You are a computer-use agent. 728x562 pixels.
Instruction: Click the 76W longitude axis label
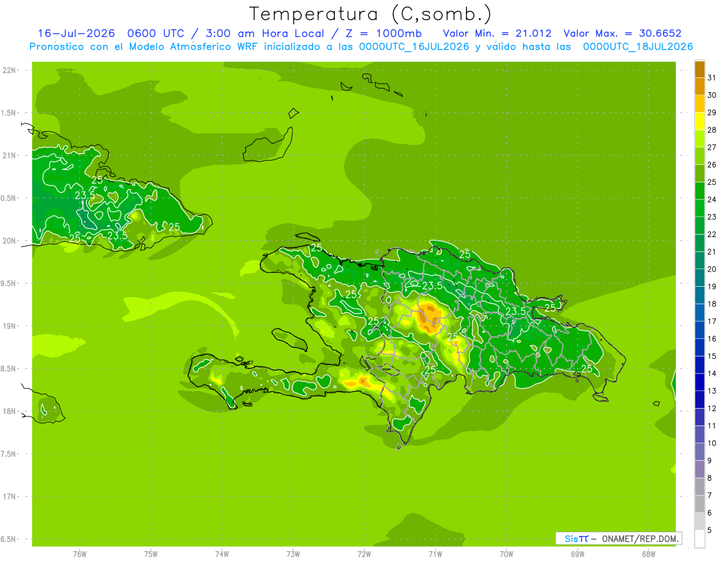click(x=79, y=554)
